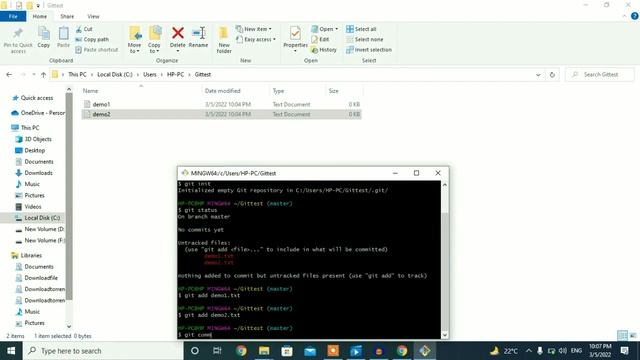640x360 pixels.
Task: Click the Git Bash window title icon
Action: (185, 173)
